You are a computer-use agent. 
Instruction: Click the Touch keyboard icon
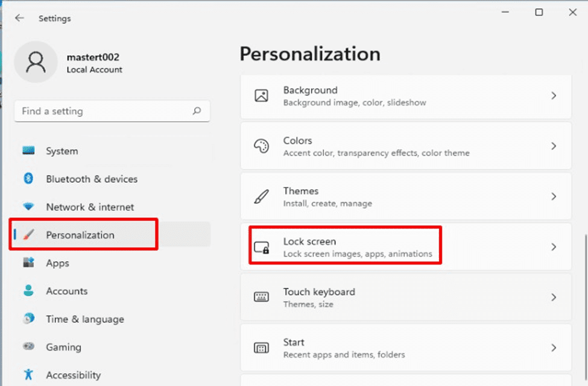coord(261,297)
